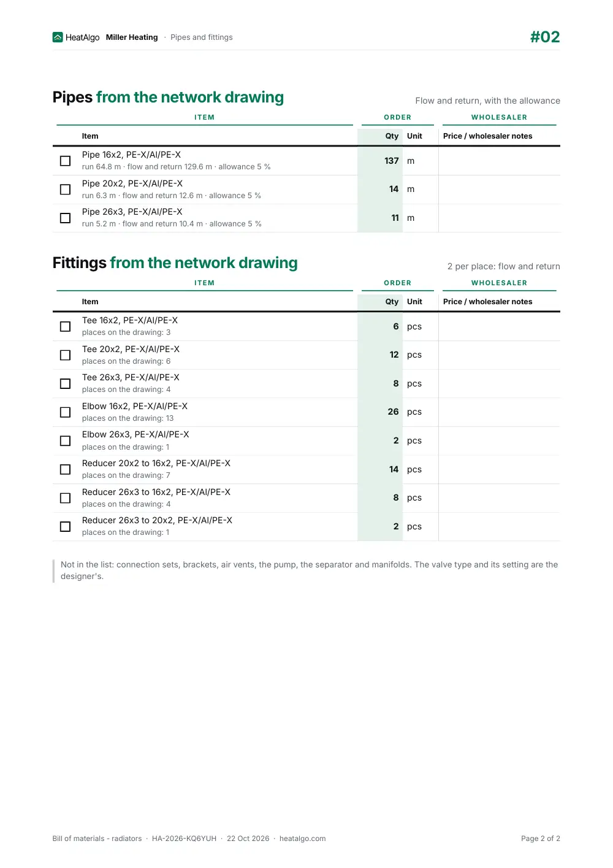Check off Pipe 20x2 item
Screen dimensions: 613x868
click(x=65, y=190)
